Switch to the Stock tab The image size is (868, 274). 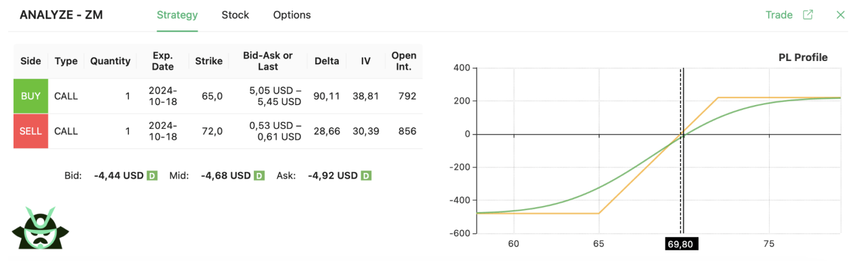(x=235, y=15)
